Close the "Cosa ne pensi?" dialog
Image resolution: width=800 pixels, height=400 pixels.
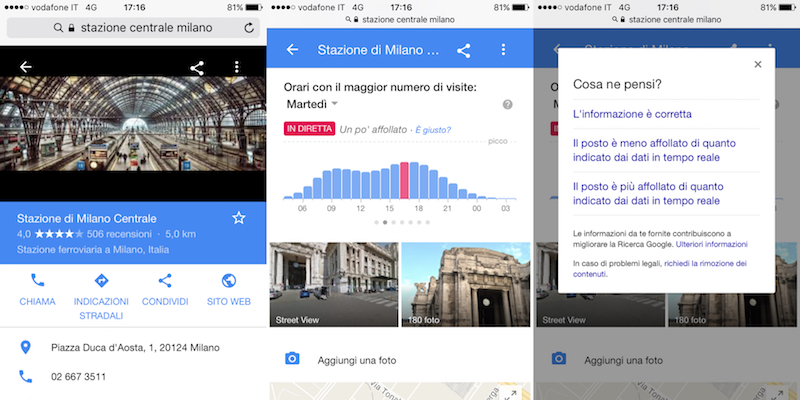pos(757,65)
